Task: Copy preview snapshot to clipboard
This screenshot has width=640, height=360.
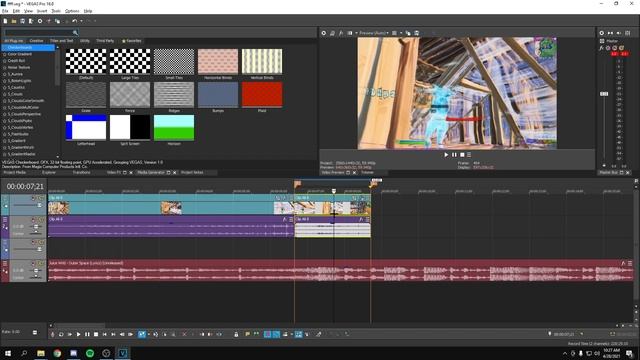Action: pyautogui.click(x=408, y=33)
